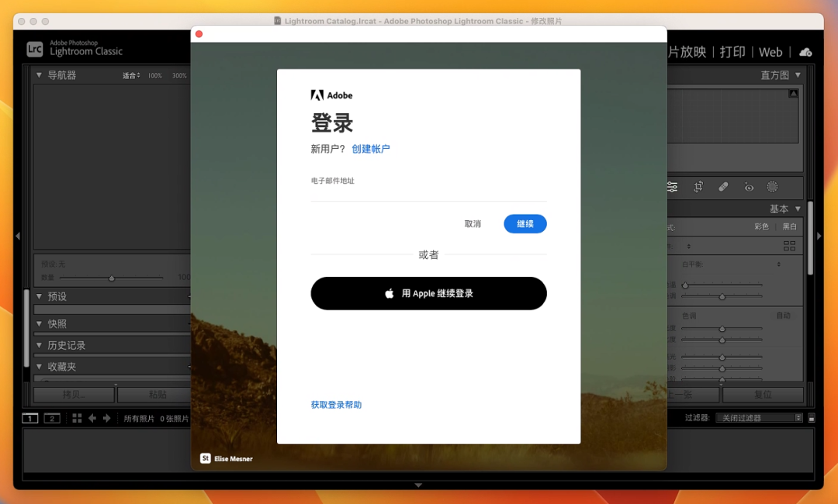The width and height of the screenshot is (838, 504).
Task: Open 获取登录帮助 link
Action: pos(336,405)
